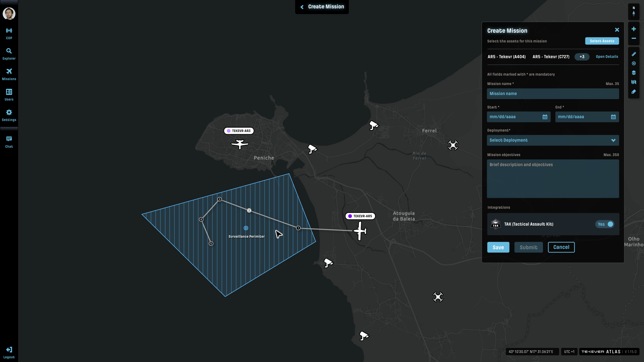The height and width of the screenshot is (362, 644).
Task: Click the Mission name input field
Action: click(x=553, y=94)
